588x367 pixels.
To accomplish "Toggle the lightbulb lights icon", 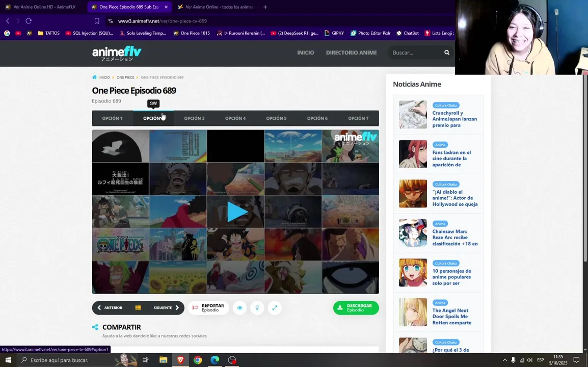I will point(257,308).
